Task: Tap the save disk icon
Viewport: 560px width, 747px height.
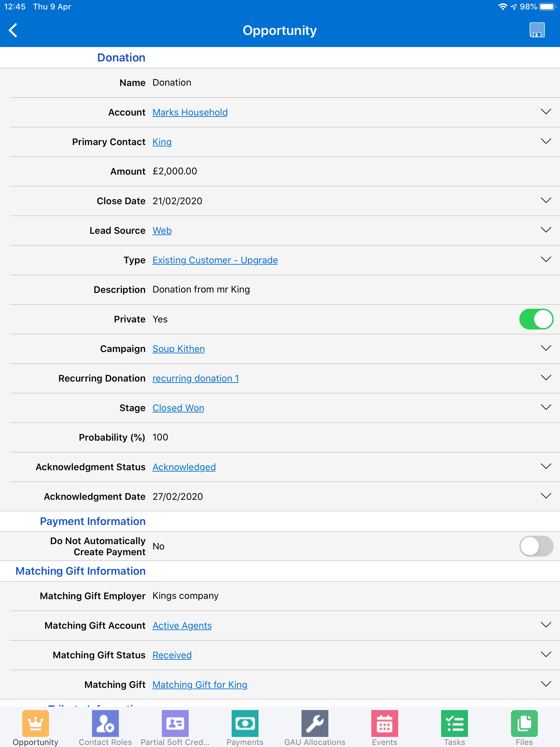Action: (x=537, y=30)
